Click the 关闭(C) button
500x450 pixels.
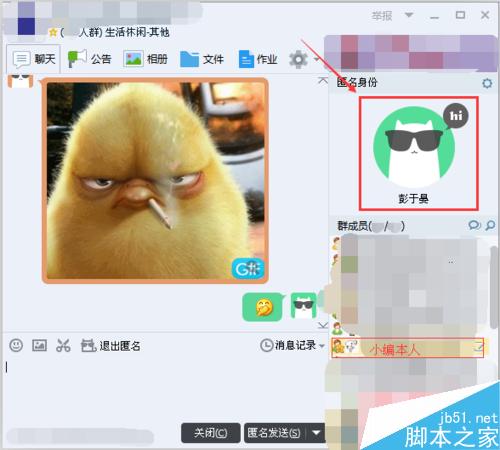pos(211,433)
